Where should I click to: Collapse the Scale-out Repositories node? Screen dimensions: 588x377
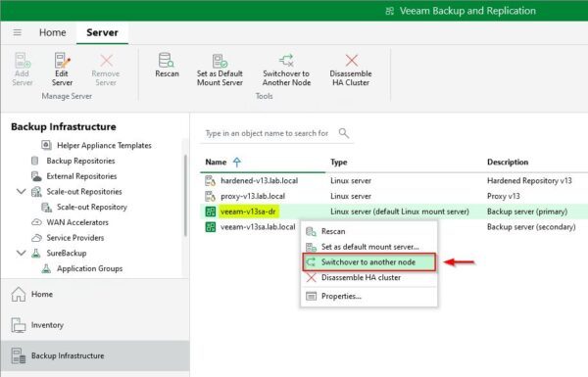pos(21,192)
